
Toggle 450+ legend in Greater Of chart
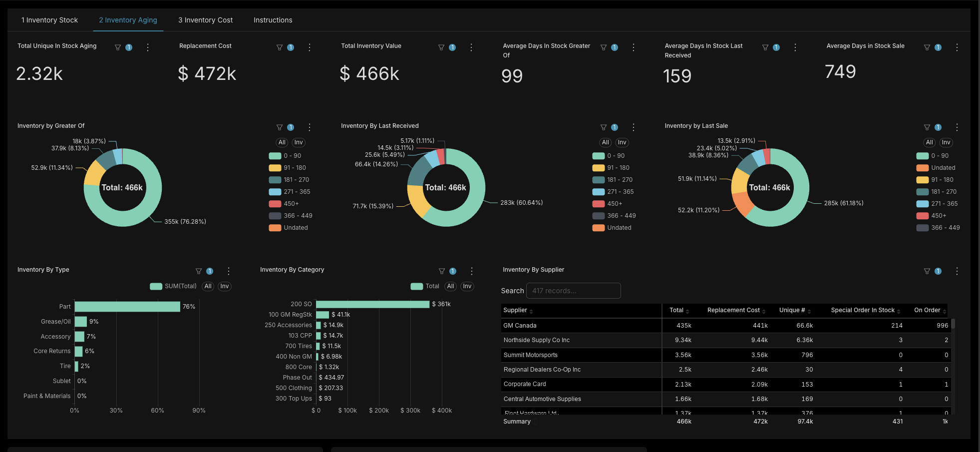click(x=284, y=204)
